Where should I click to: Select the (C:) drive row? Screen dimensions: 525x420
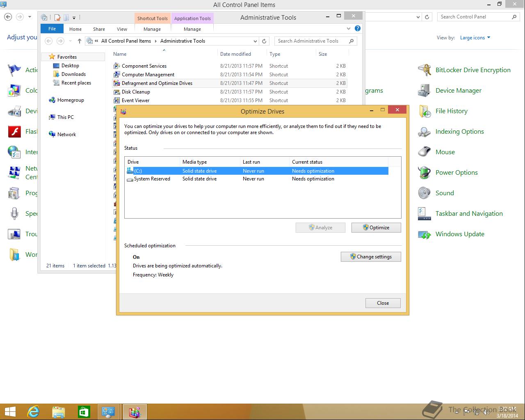click(257, 171)
